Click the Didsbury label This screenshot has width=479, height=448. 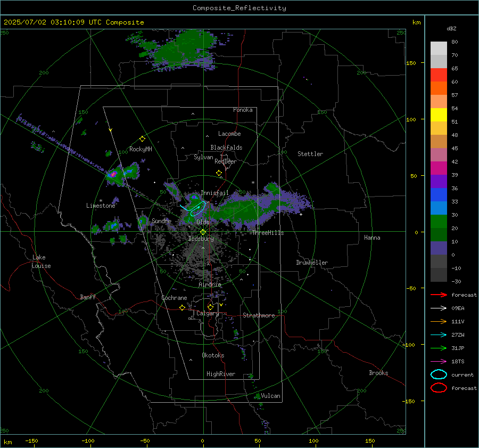point(201,239)
